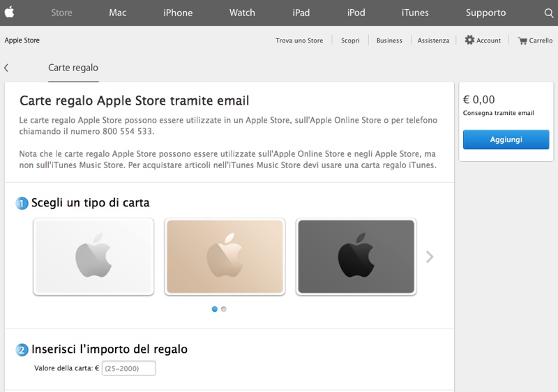Viewport: 558px width, 392px height.
Task: Click the Consegna tramite email text
Action: (x=498, y=113)
